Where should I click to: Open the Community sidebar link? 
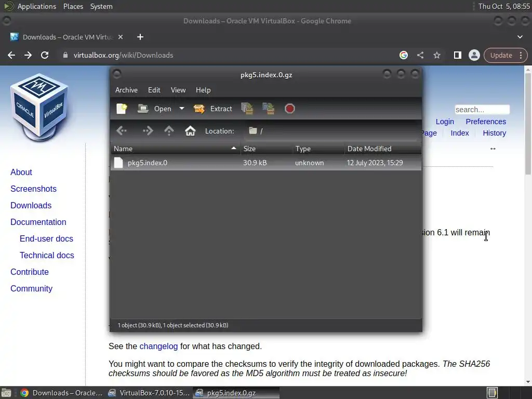[x=31, y=289]
